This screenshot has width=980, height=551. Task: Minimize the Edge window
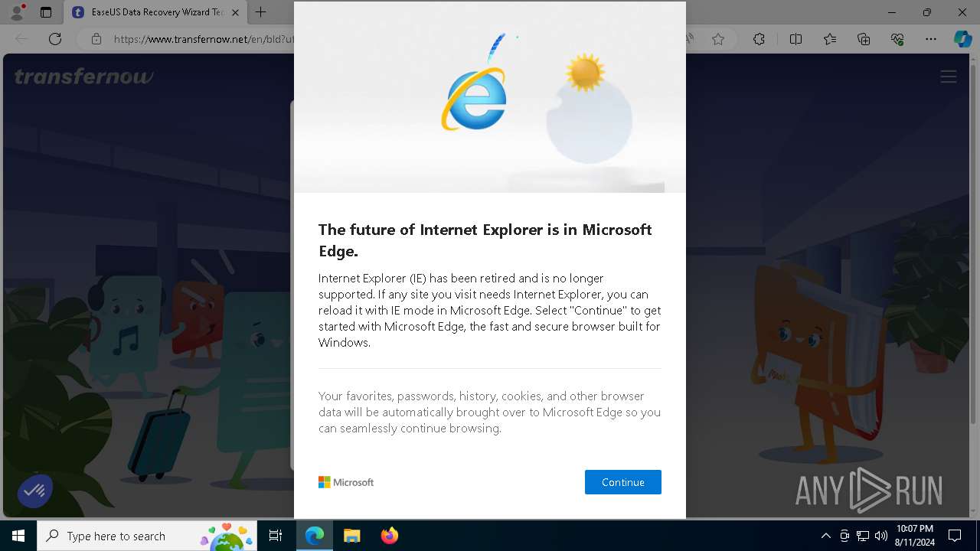(892, 12)
